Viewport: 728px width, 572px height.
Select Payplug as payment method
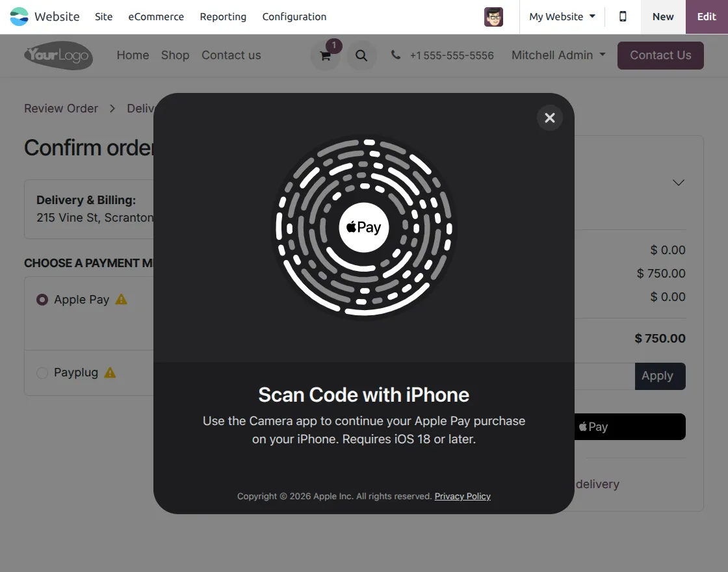pos(41,372)
